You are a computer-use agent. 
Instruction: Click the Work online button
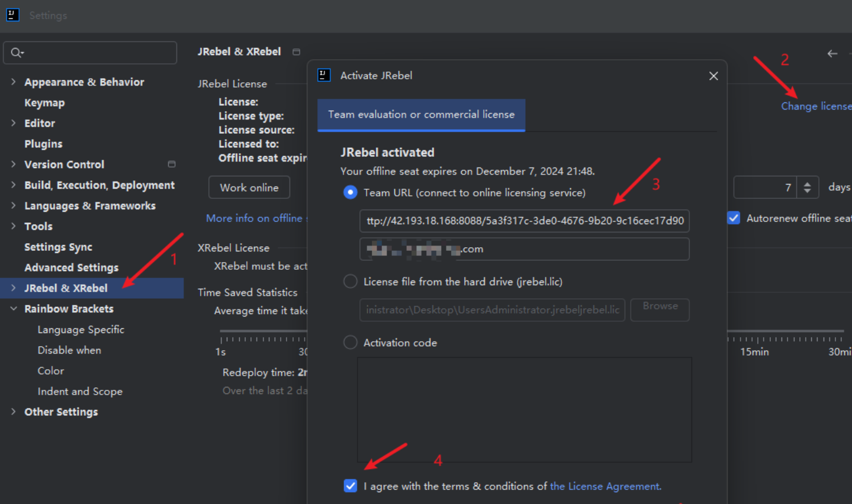click(x=249, y=188)
